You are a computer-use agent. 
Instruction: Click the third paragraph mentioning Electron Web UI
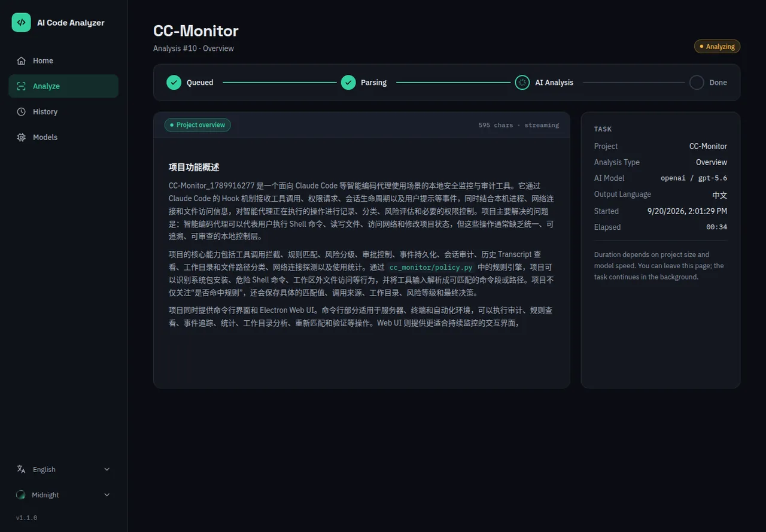[x=360, y=317]
